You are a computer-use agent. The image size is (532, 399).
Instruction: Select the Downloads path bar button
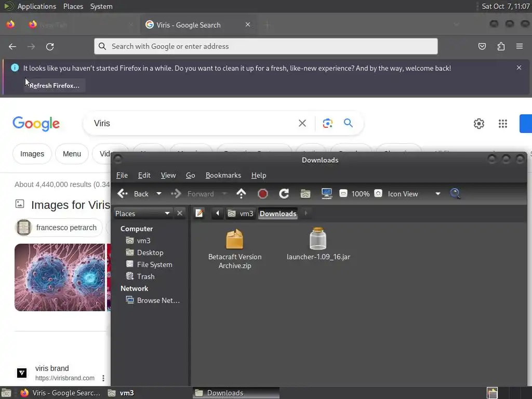tap(278, 214)
